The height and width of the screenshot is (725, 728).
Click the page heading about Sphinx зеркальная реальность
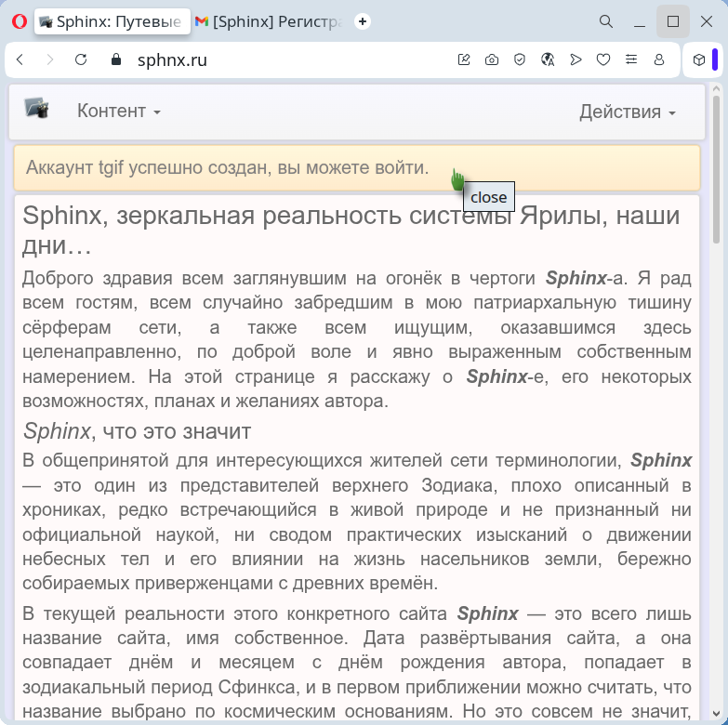(x=351, y=230)
